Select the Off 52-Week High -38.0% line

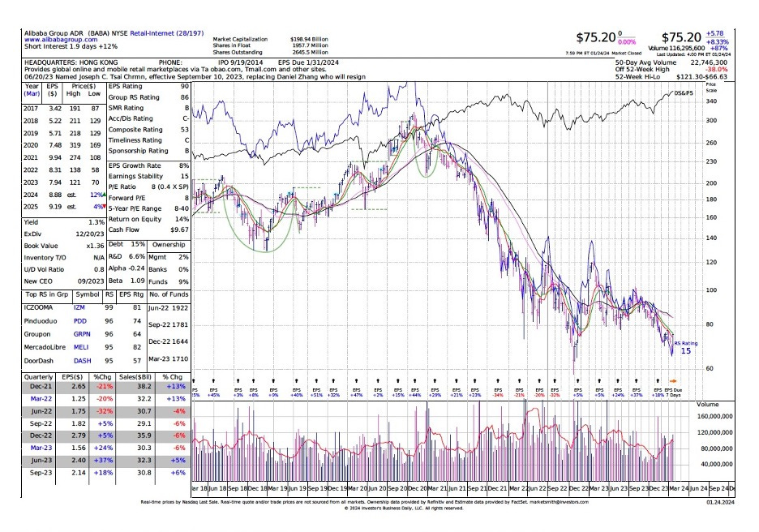point(671,69)
